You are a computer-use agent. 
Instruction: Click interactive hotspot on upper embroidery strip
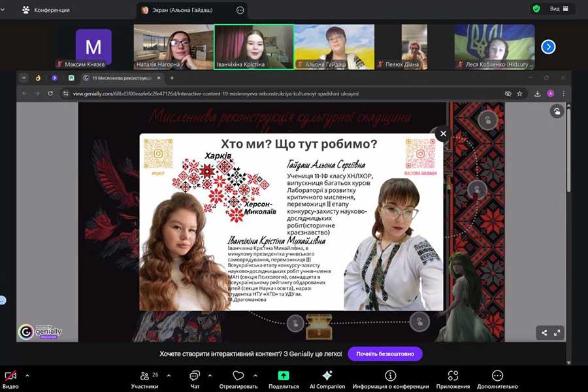pyautogui.click(x=488, y=120)
